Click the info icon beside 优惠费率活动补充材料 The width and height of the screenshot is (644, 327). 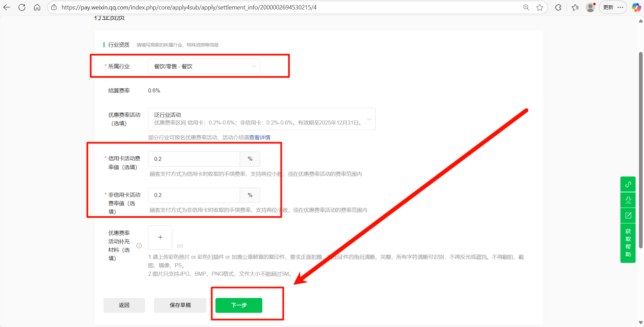coord(139,246)
